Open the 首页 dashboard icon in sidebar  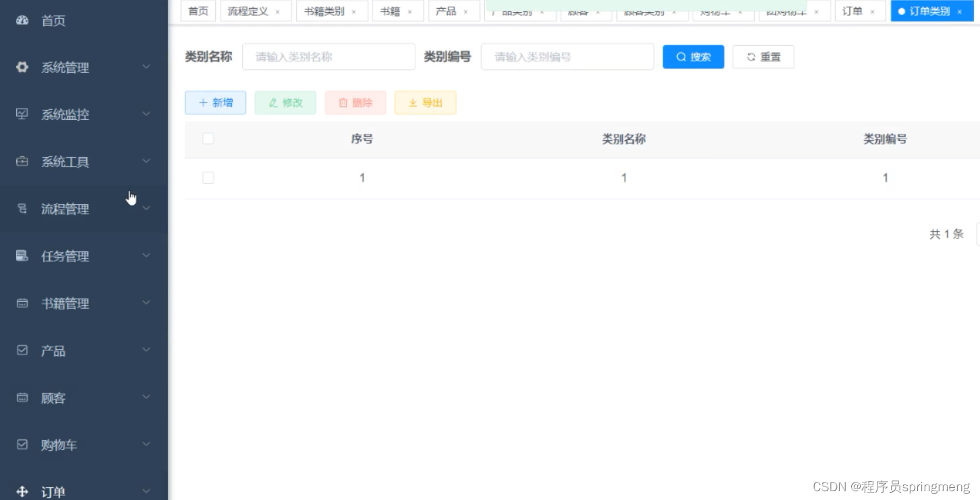[22, 20]
